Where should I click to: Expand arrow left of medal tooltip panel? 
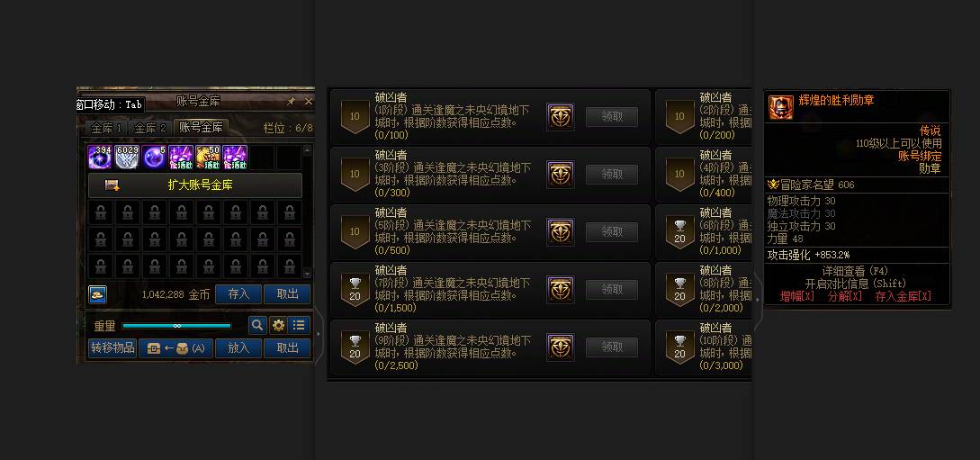[x=758, y=300]
